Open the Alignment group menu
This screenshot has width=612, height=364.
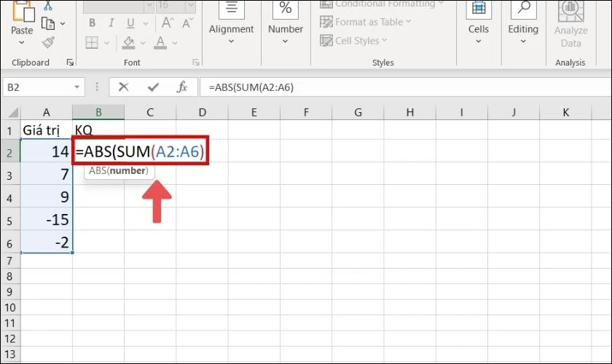232,23
